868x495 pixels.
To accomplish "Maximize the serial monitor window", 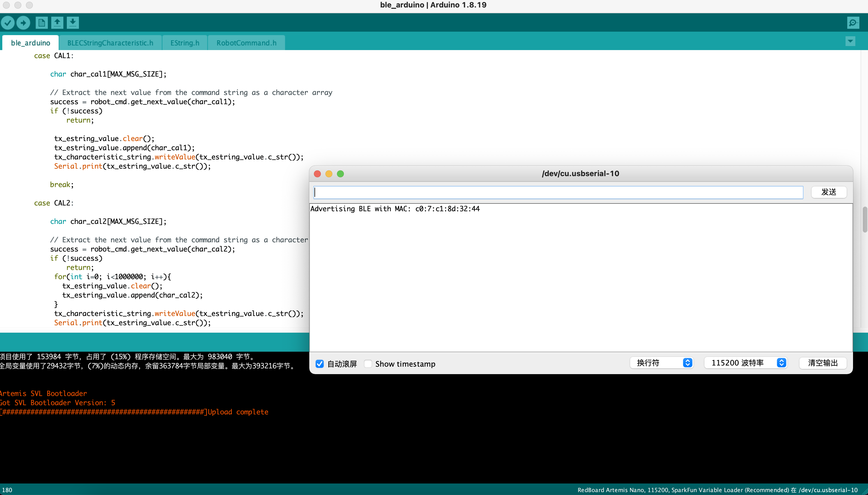I will [340, 174].
